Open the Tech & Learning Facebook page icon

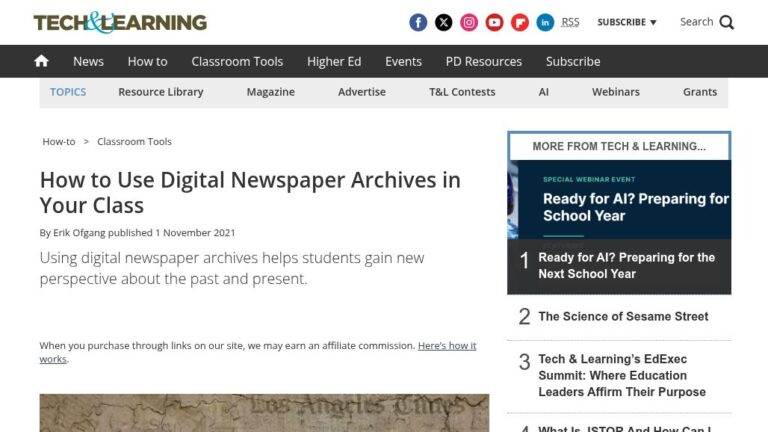point(418,23)
